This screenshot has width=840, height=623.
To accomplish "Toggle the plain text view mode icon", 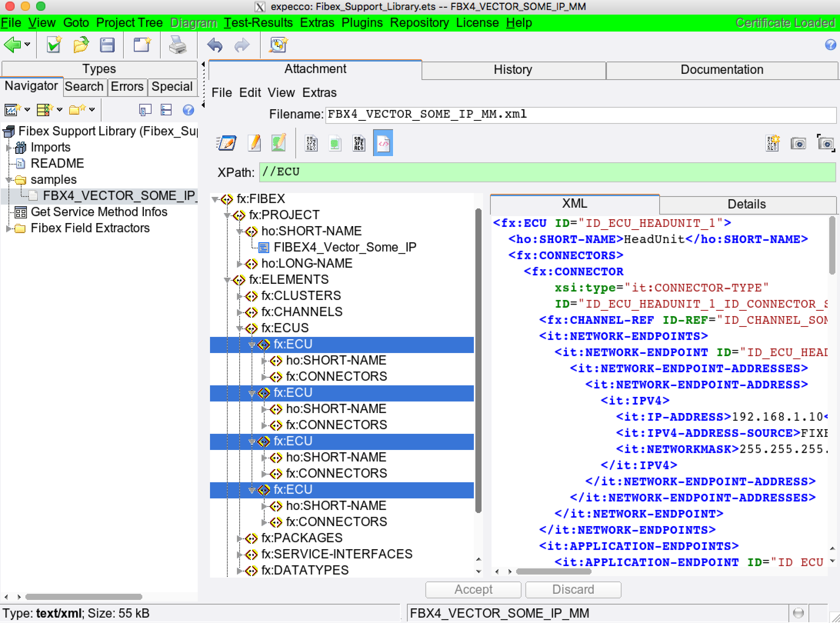I will click(311, 144).
